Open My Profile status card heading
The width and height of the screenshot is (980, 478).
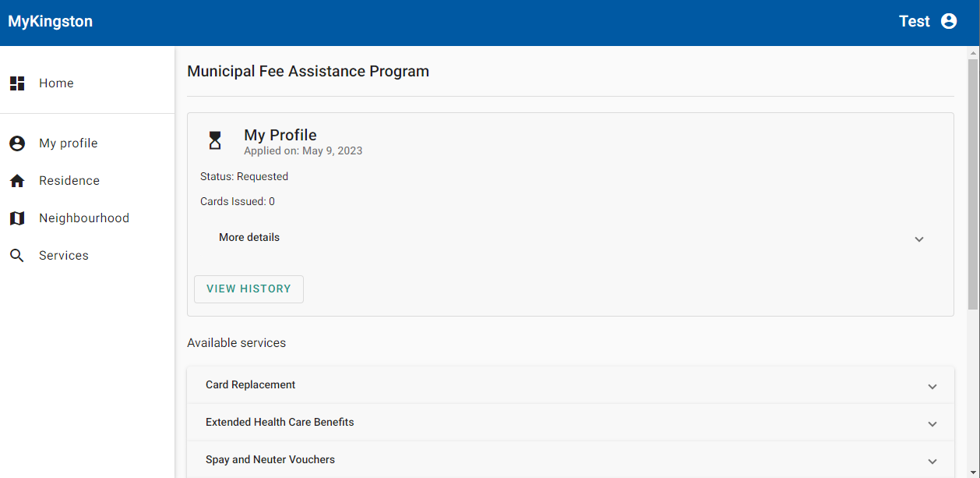pos(280,134)
